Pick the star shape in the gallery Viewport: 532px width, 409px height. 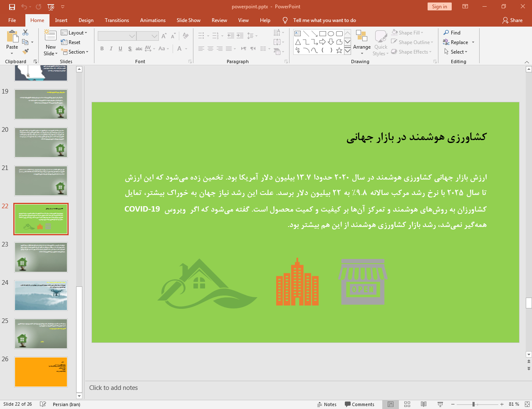pos(339,50)
